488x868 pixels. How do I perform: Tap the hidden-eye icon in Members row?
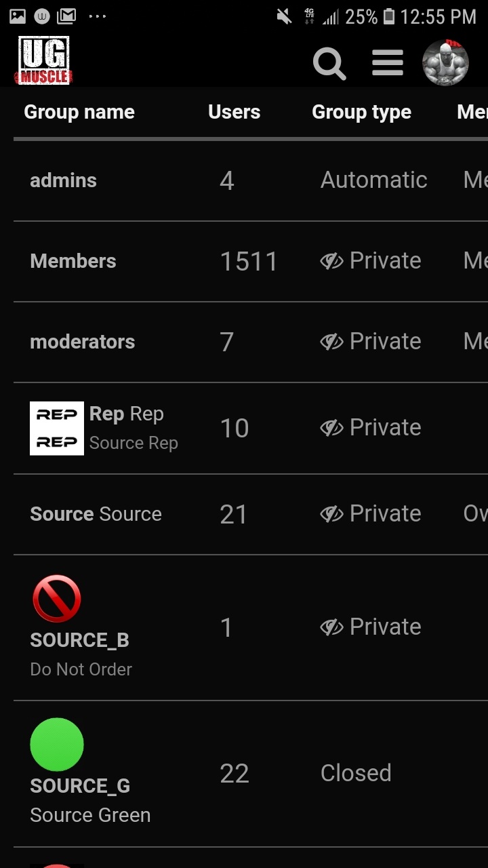(331, 261)
